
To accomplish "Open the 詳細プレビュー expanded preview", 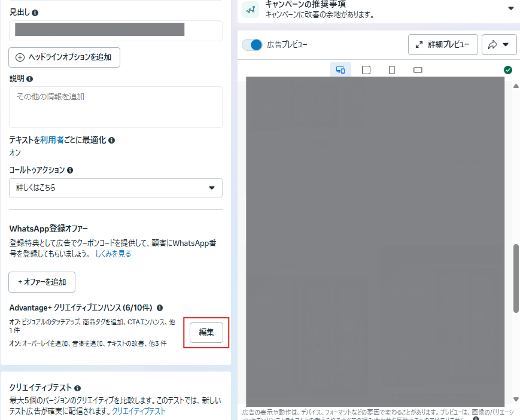I will (443, 45).
